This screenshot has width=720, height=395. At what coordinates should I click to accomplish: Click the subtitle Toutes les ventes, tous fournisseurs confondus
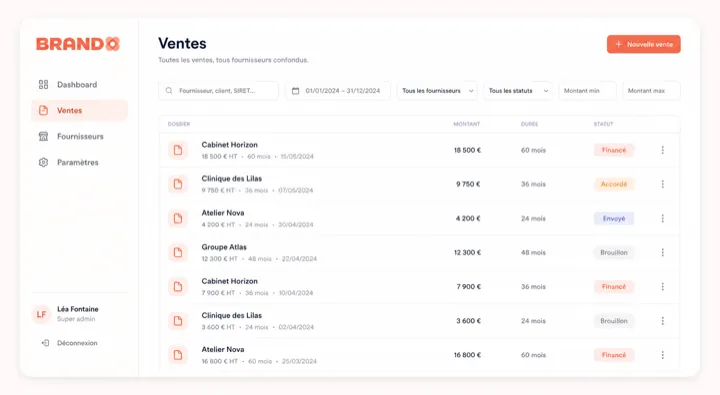(233, 60)
